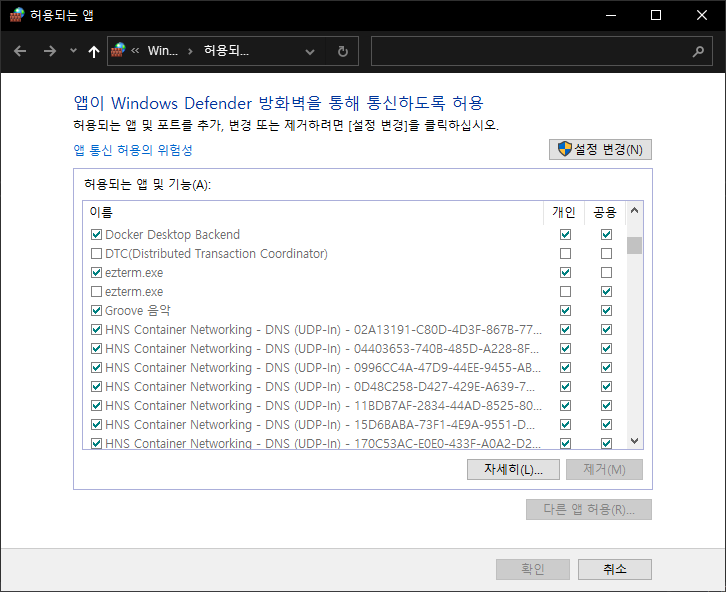The height and width of the screenshot is (592, 726).
Task: Click the '개인' column header
Action: point(563,212)
